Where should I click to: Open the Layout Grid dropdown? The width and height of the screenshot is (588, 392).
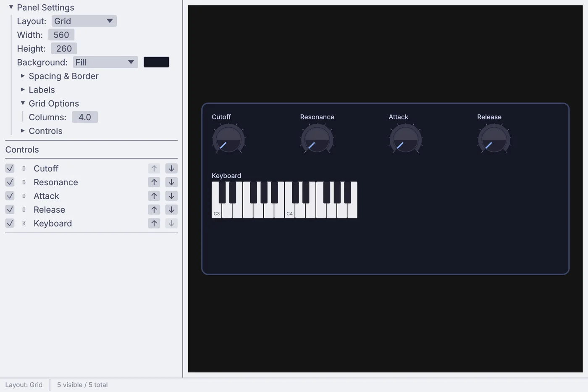[x=84, y=21]
